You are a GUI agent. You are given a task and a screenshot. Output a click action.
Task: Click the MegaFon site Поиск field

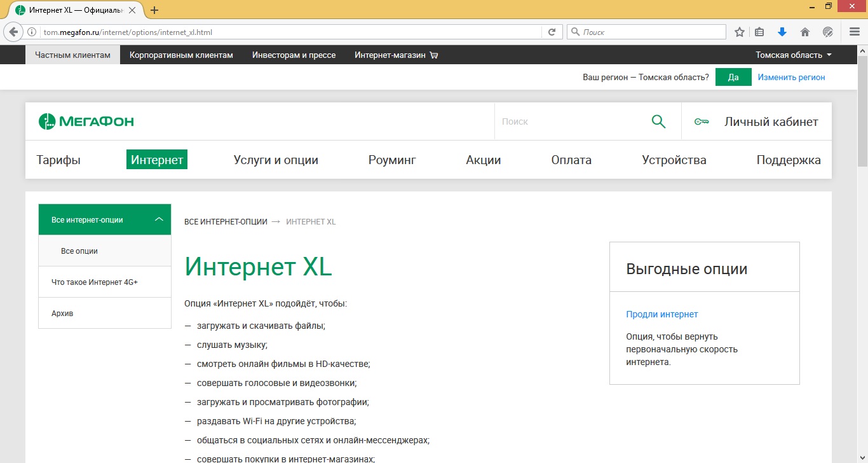(x=569, y=121)
